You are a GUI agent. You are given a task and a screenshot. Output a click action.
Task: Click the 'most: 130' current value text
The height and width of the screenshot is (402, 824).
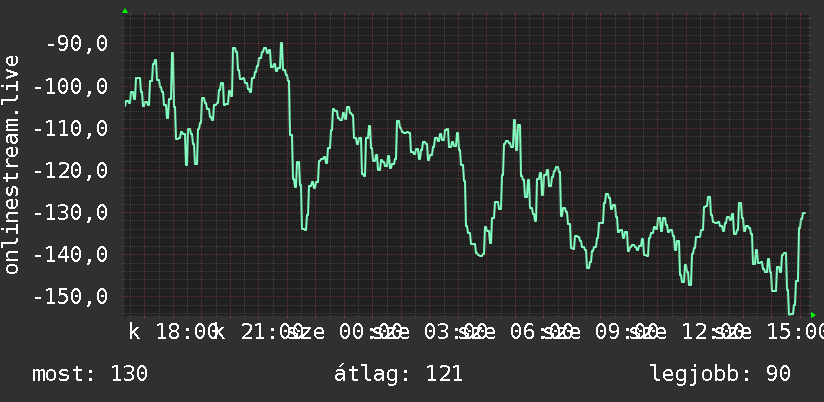90,374
